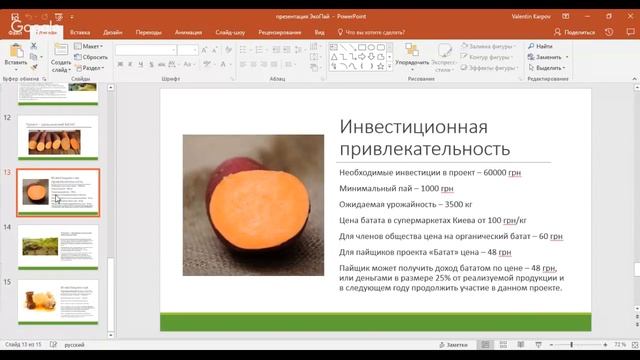Start slideshow from beginning in the quick access toolbar
The image size is (640, 360).
(59, 17)
